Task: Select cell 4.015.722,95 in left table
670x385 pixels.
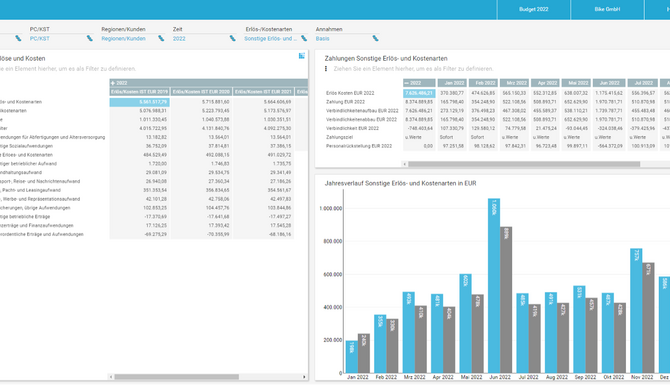Action: coord(140,128)
